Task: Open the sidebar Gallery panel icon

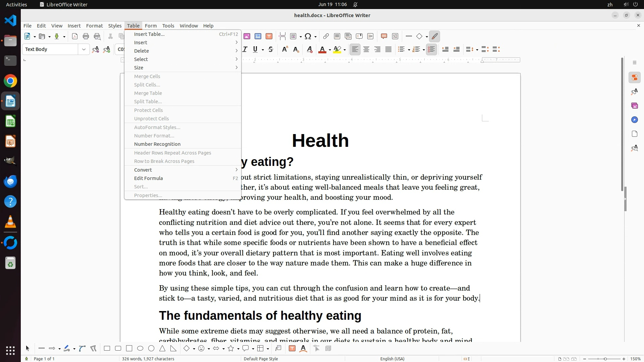Action: [x=634, y=106]
